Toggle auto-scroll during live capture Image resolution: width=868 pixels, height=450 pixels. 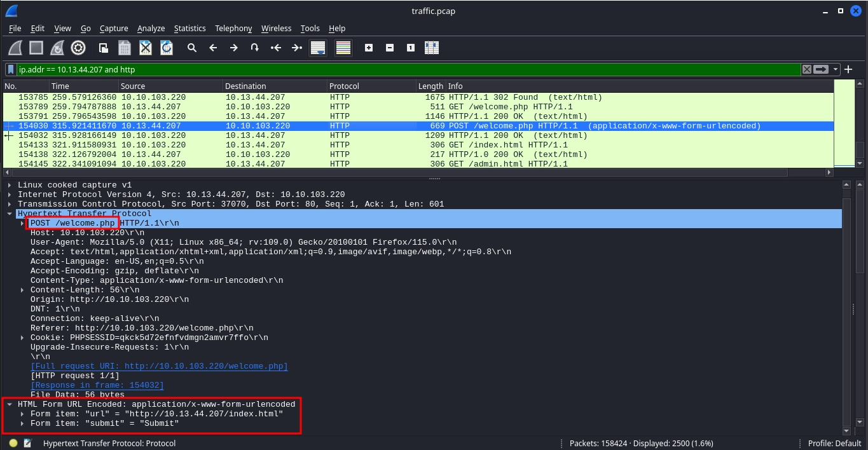pos(318,48)
